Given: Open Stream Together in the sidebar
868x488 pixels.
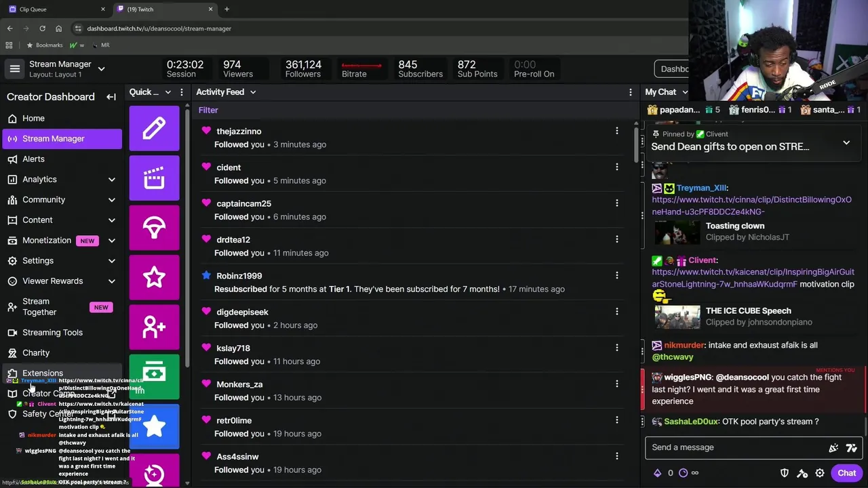Looking at the screenshot, I should click(x=62, y=307).
